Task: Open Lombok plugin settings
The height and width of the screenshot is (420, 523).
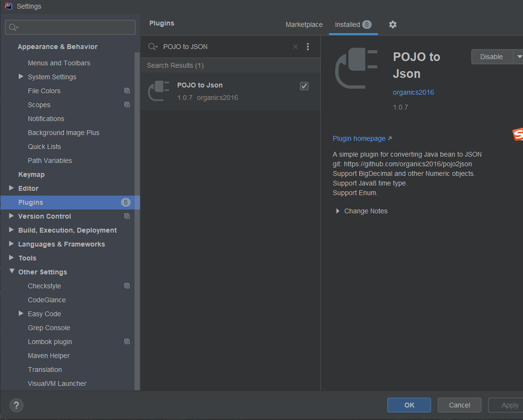Action: (49, 342)
